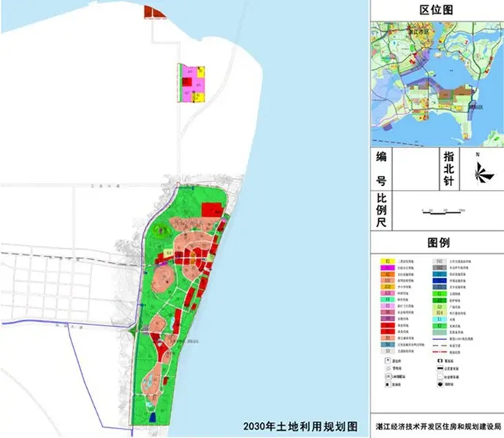This screenshot has width=504, height=438.
Task: Click the red dashed line legend sample
Action: pos(440,352)
